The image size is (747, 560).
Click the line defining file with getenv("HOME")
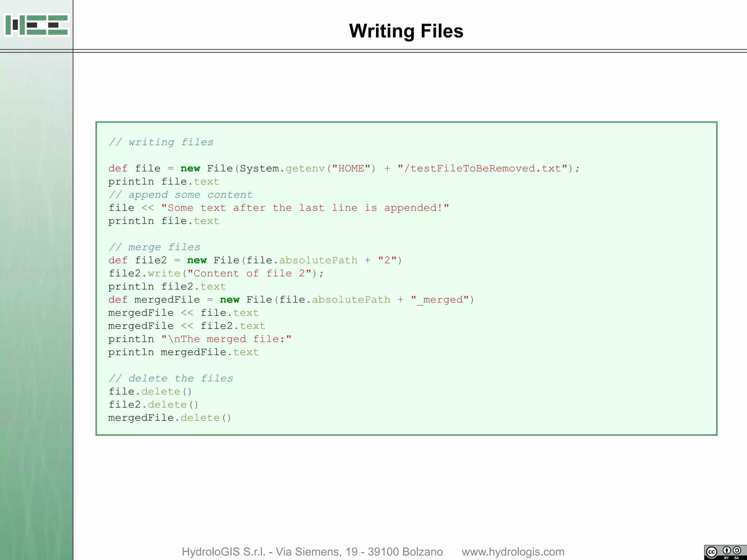(x=344, y=168)
